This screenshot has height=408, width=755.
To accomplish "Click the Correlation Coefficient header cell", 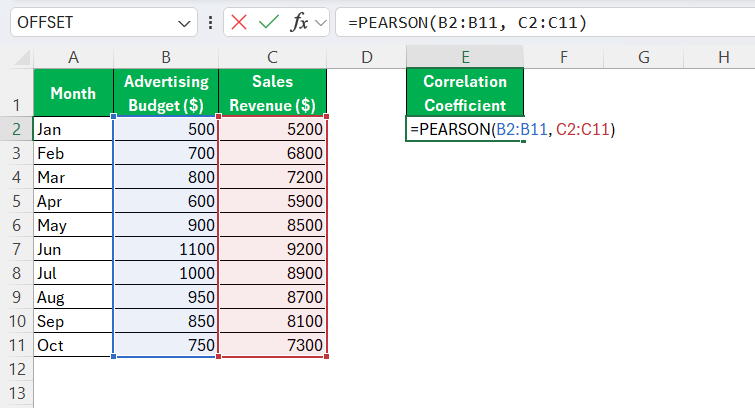I will [465, 93].
